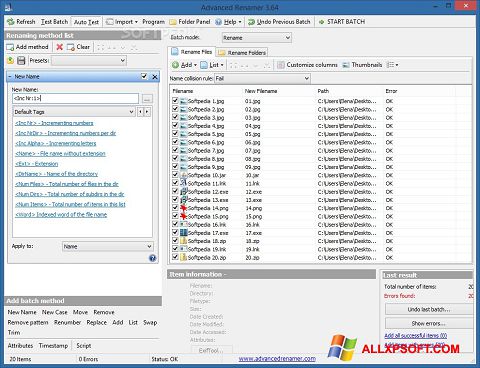Uncheck Softpedia 5.jpg checkbox
Image resolution: width=480 pixels, height=368 pixels.
coord(175,134)
